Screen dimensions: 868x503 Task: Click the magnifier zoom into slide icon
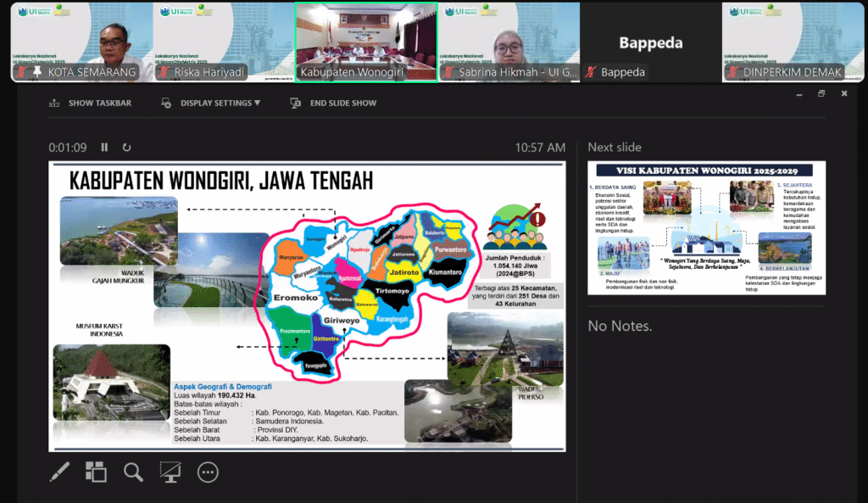pos(133,472)
